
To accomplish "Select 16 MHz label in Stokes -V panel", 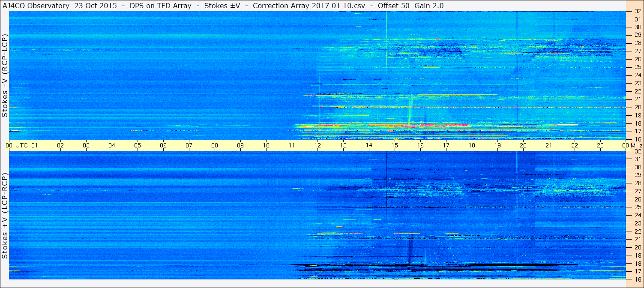I will tap(638, 139).
